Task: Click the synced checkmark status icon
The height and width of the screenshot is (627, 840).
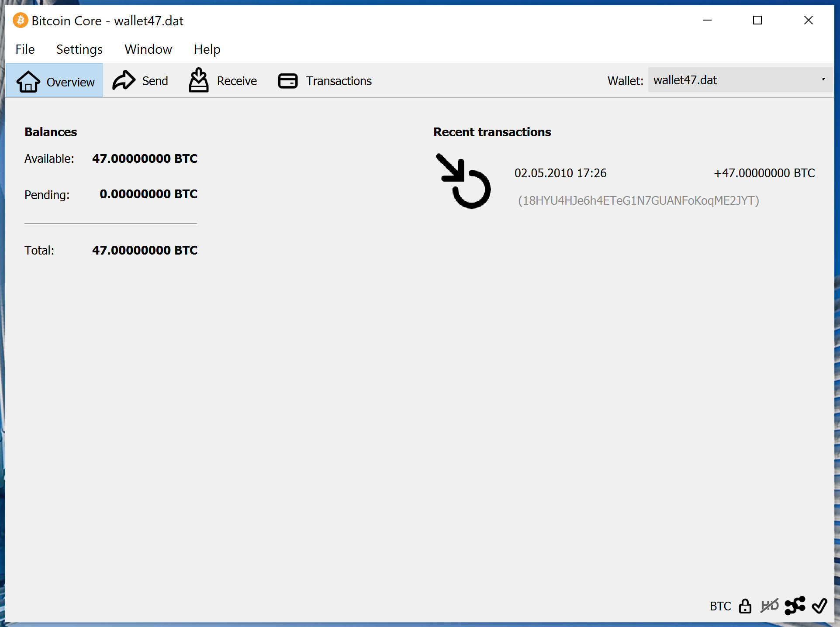Action: (819, 606)
